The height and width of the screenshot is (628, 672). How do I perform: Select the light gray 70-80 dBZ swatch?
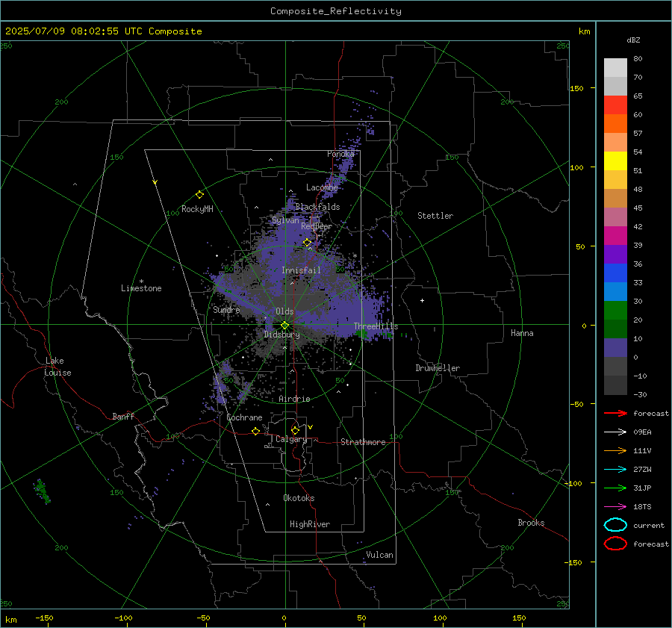click(x=615, y=68)
